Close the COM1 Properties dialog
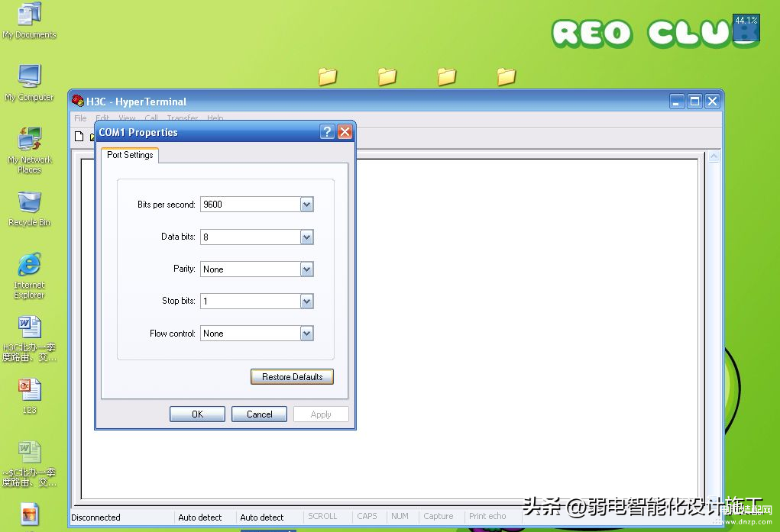The width and height of the screenshot is (780, 532). tap(345, 132)
